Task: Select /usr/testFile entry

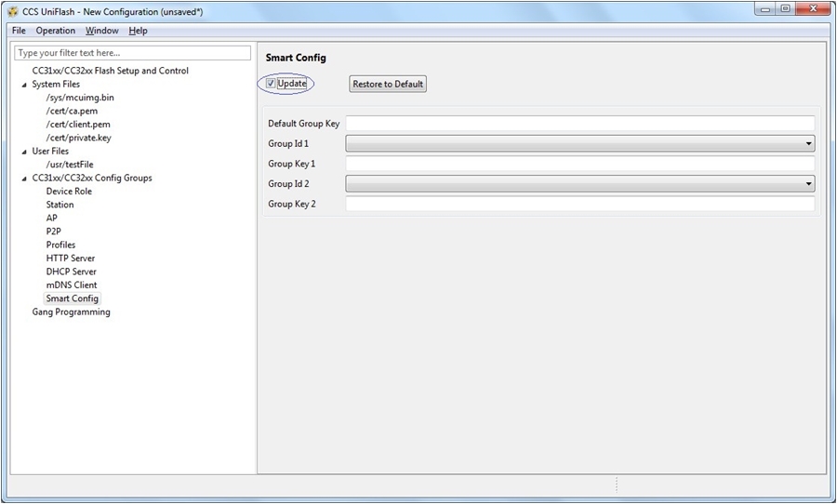Action: click(70, 165)
